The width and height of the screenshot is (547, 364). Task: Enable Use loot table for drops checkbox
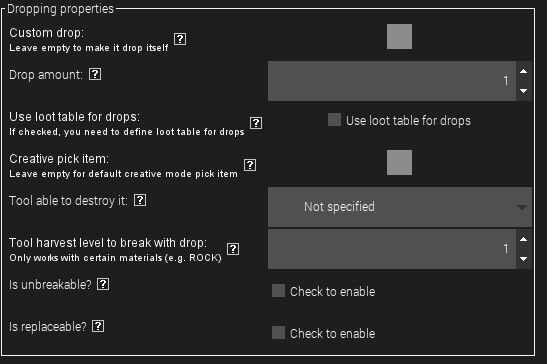[x=334, y=120]
